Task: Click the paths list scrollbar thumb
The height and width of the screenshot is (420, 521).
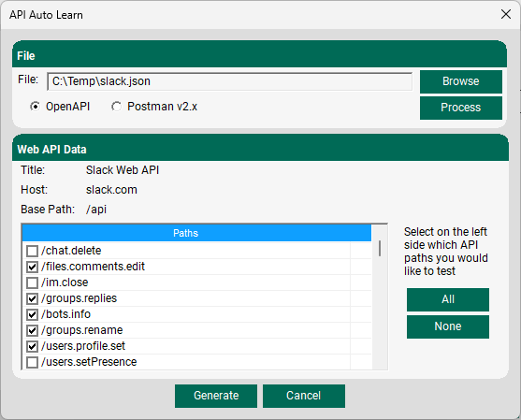Action: click(x=380, y=249)
